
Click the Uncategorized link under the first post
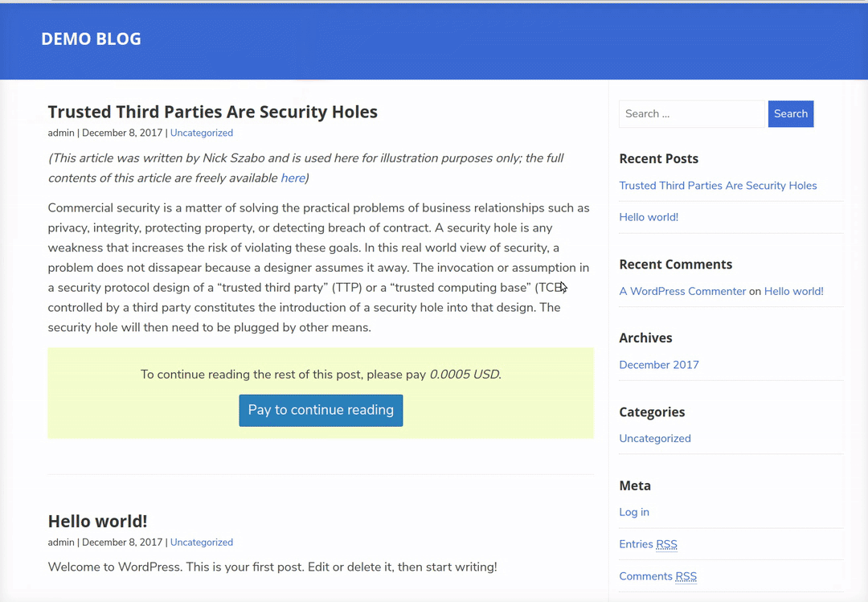201,133
